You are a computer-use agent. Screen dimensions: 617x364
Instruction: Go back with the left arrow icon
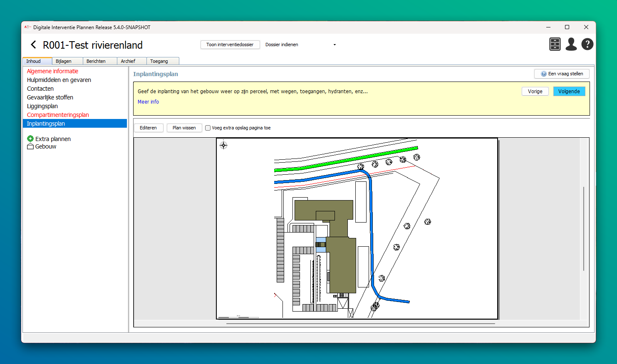coord(33,45)
